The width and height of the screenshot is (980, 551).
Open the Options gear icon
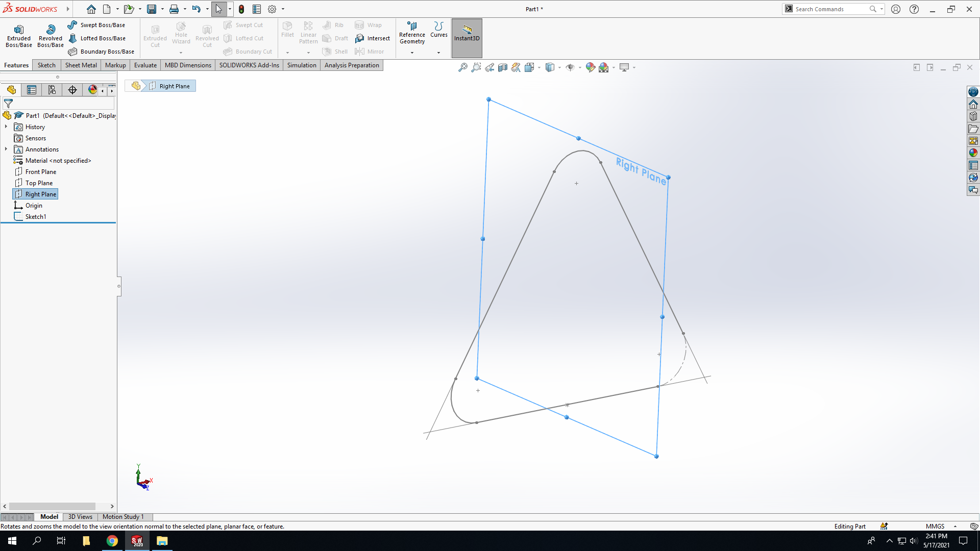click(272, 9)
